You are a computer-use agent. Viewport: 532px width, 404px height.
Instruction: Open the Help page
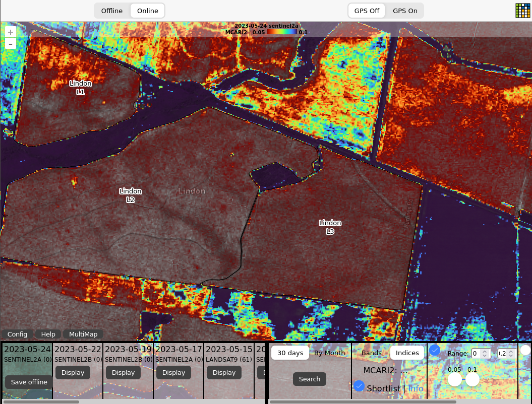[48, 334]
